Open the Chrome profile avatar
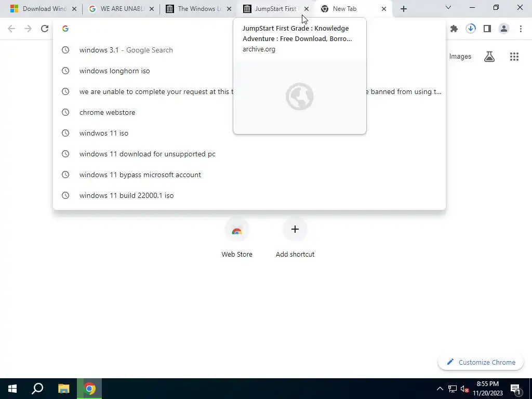Screen dimensions: 532x399 (504, 29)
